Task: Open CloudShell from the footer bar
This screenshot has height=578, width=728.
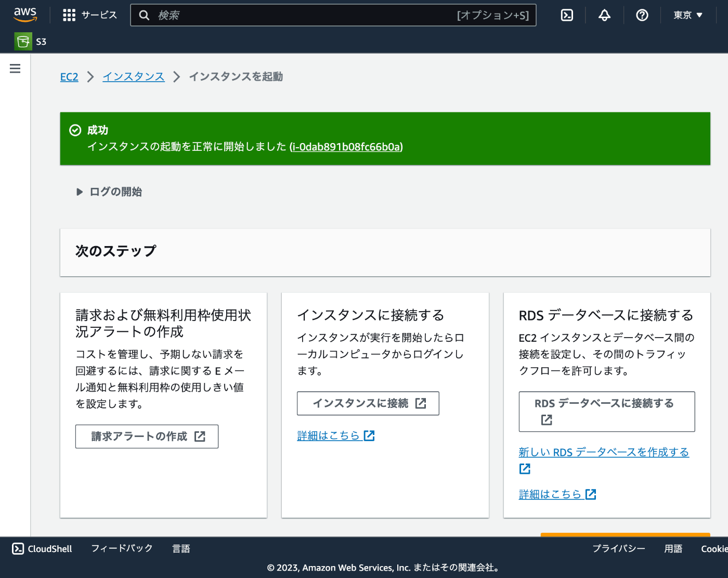Action: [x=42, y=549]
